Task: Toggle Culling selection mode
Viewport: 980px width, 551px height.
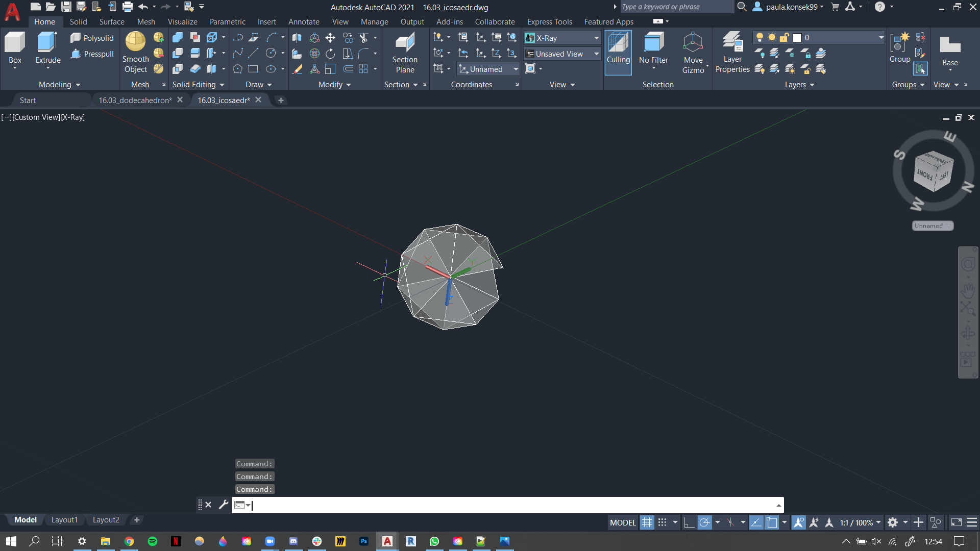Action: coord(618,52)
